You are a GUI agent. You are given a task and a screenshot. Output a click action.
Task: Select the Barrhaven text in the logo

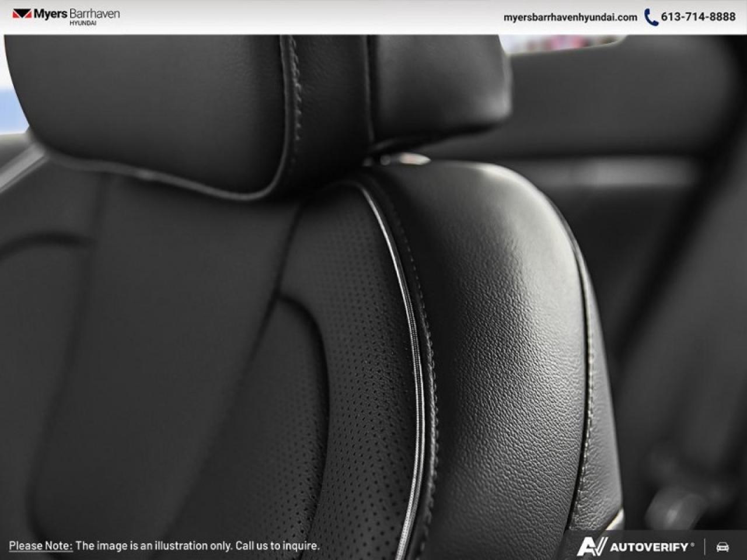94,15
